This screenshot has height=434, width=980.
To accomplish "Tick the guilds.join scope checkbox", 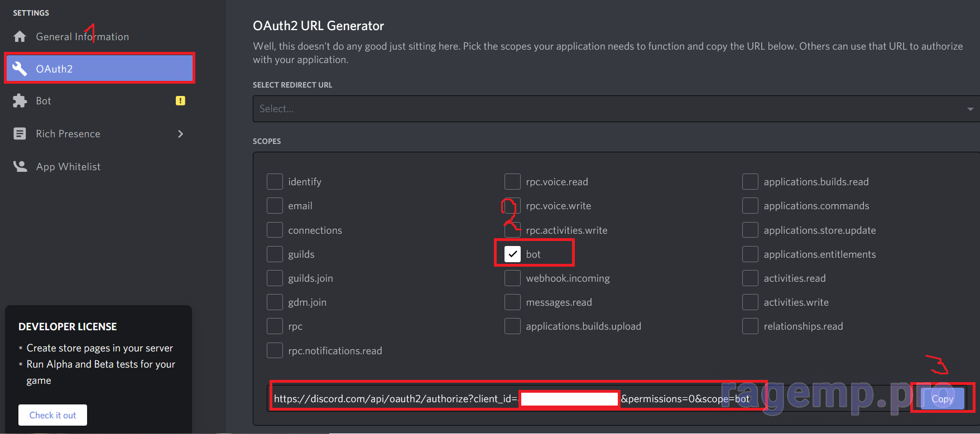I will [x=275, y=278].
